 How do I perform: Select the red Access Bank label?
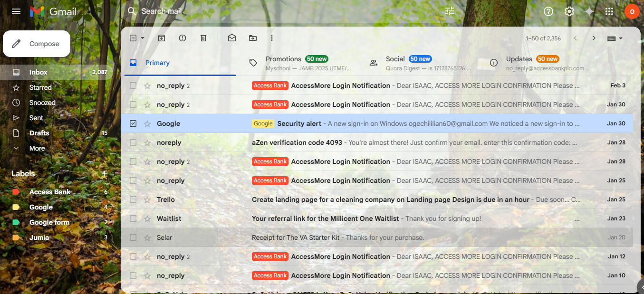tap(50, 192)
